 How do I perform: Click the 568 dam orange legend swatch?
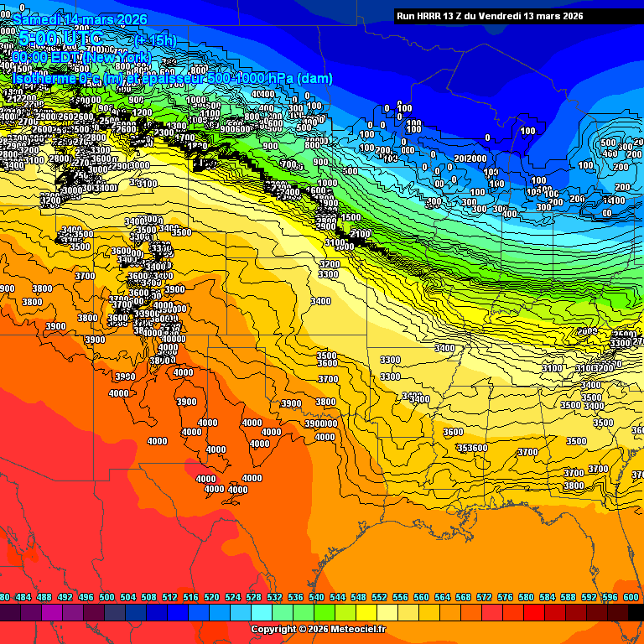tap(464, 613)
